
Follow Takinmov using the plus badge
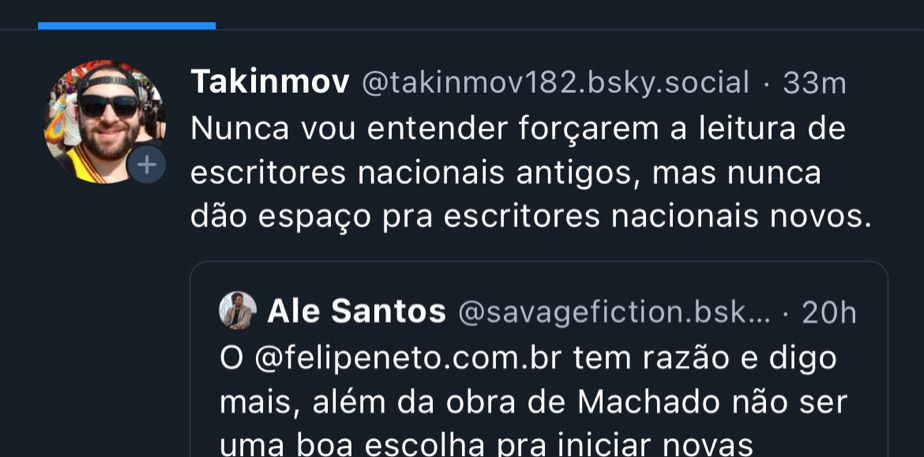146,165
